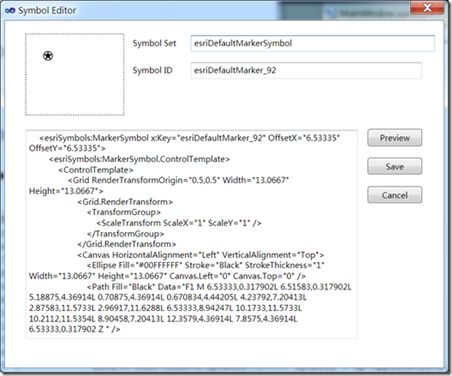Screen dimensions: 452x376
Task: Click the star-in-circle symbol preview
Action: 48,56
